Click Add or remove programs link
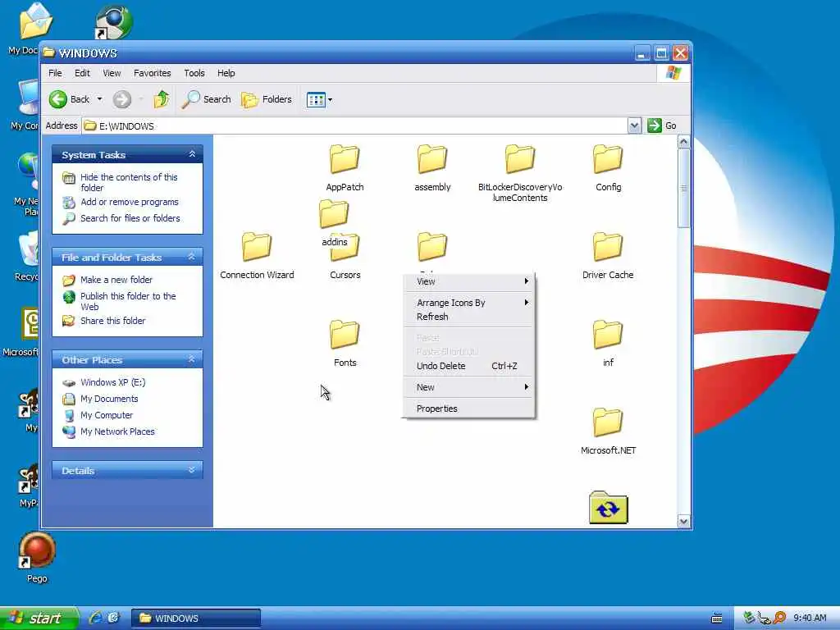This screenshot has width=840, height=630. (130, 202)
